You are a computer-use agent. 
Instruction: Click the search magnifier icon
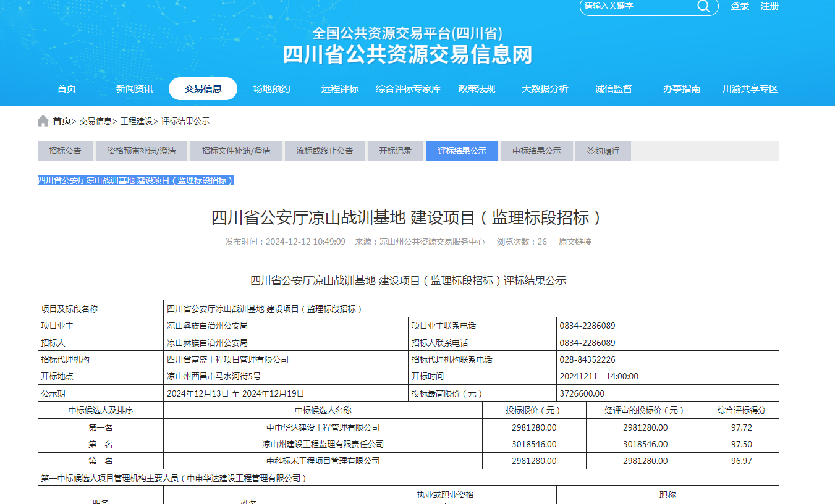pyautogui.click(x=703, y=6)
